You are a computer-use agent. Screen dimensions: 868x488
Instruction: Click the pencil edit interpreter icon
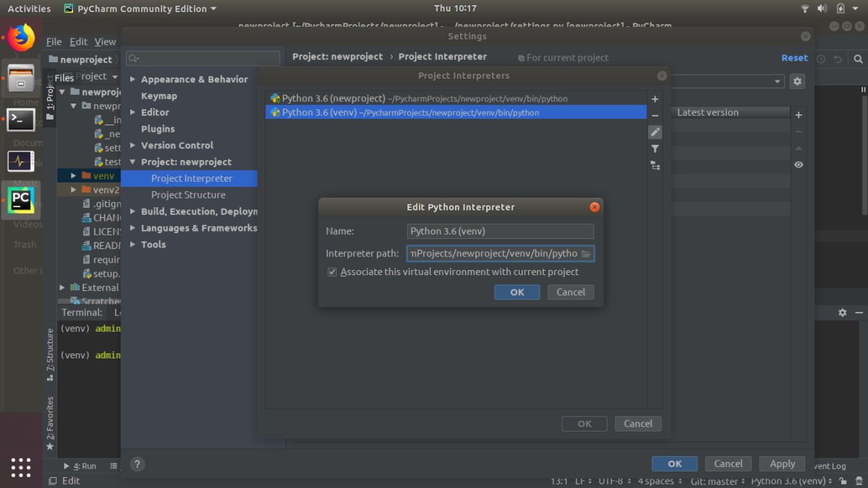[x=655, y=132]
